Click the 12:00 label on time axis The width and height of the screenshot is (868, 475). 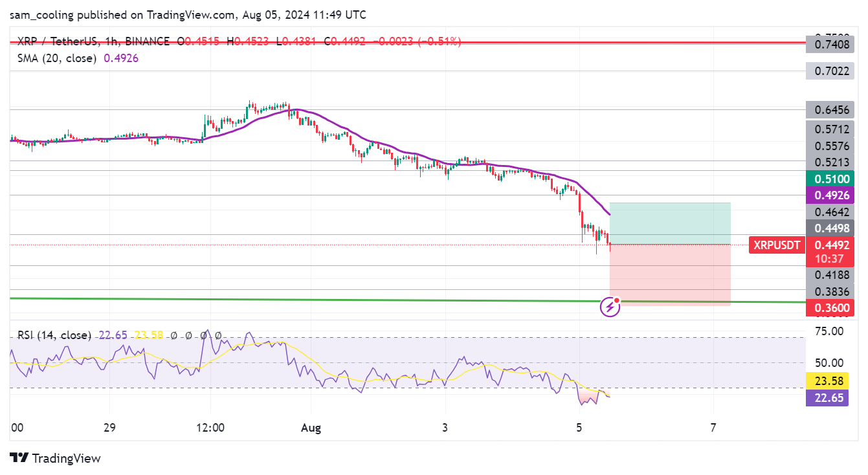(210, 428)
